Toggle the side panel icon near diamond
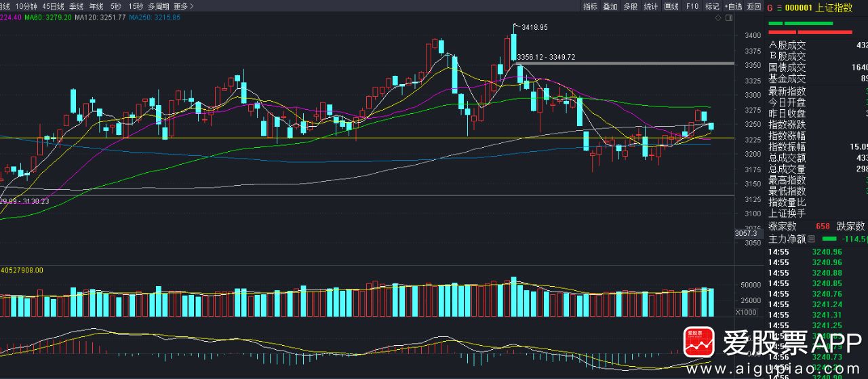The height and width of the screenshot is (379, 868). (x=730, y=18)
